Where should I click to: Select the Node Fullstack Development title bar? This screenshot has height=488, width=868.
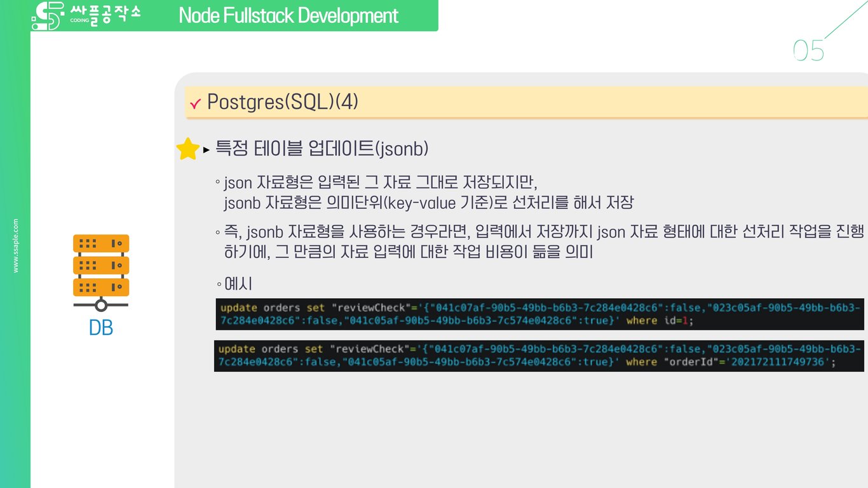coord(289,15)
